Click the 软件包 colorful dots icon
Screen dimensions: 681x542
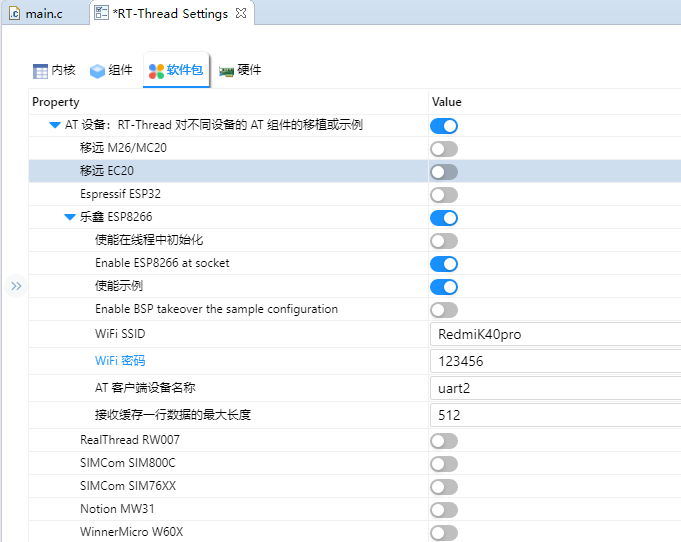coord(156,71)
